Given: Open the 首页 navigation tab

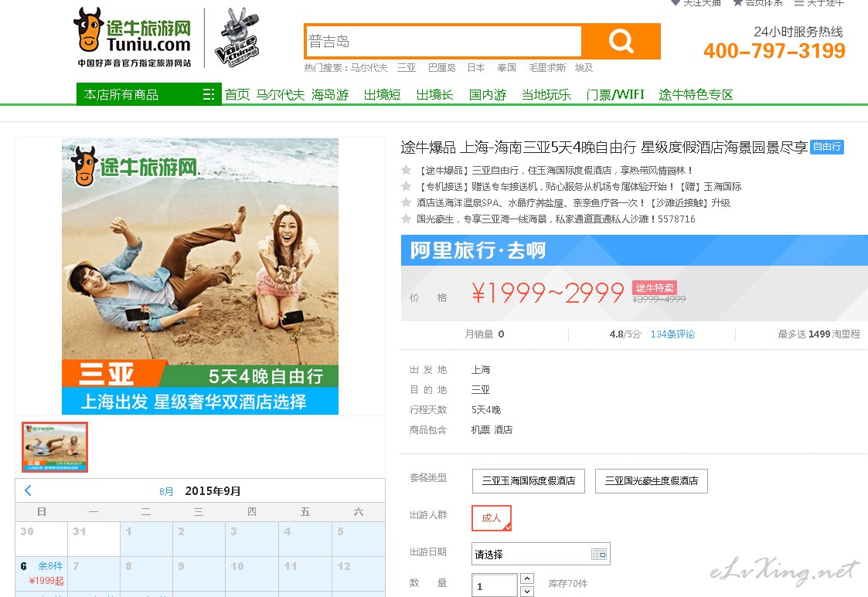Looking at the screenshot, I should click(x=237, y=95).
